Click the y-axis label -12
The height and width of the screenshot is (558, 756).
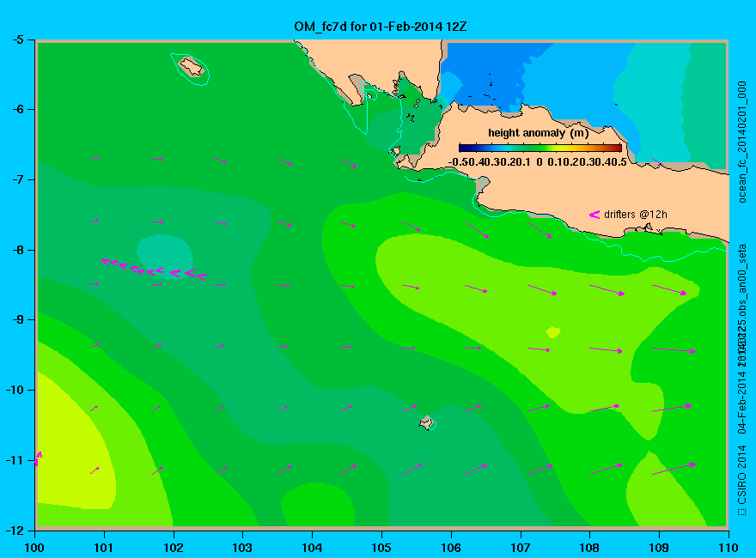15,531
